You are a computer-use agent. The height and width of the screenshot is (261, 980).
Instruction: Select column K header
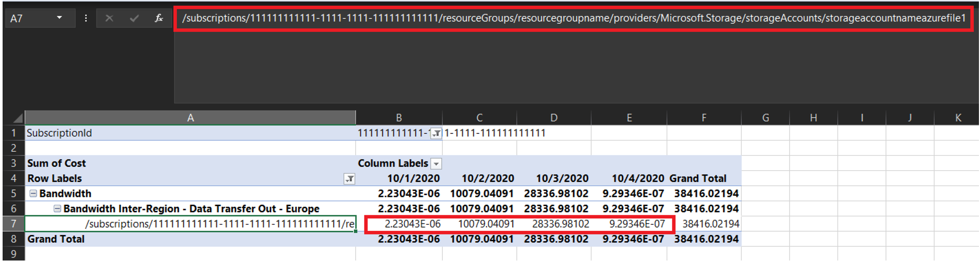click(958, 118)
